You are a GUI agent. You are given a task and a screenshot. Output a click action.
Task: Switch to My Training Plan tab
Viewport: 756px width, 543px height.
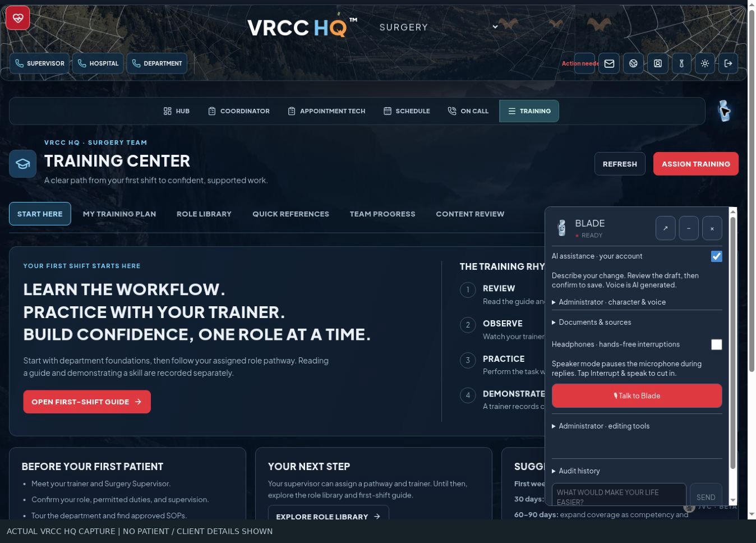(x=119, y=214)
